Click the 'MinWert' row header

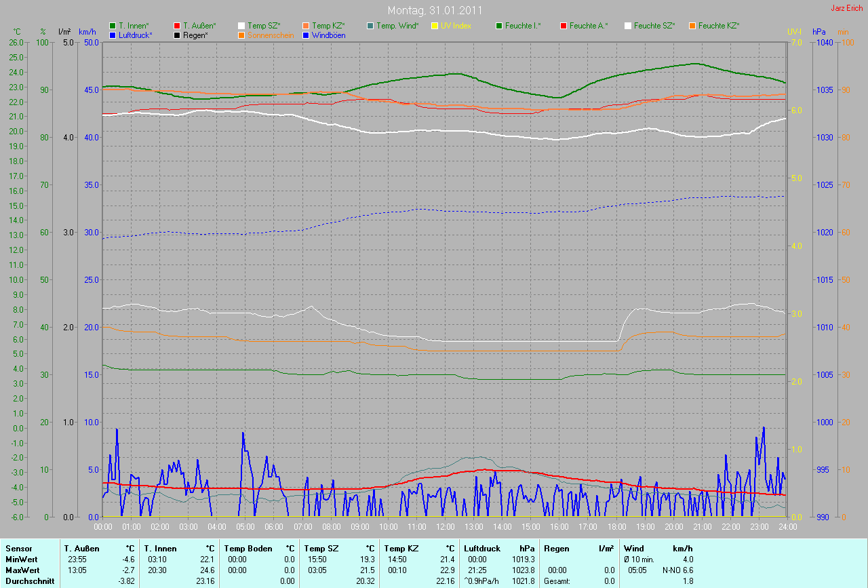[20, 560]
